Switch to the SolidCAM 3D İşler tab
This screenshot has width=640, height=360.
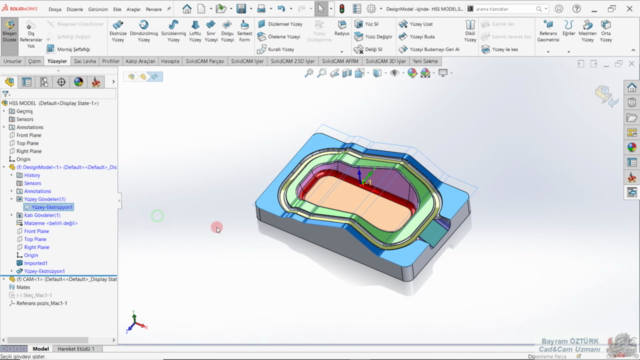click(x=386, y=61)
